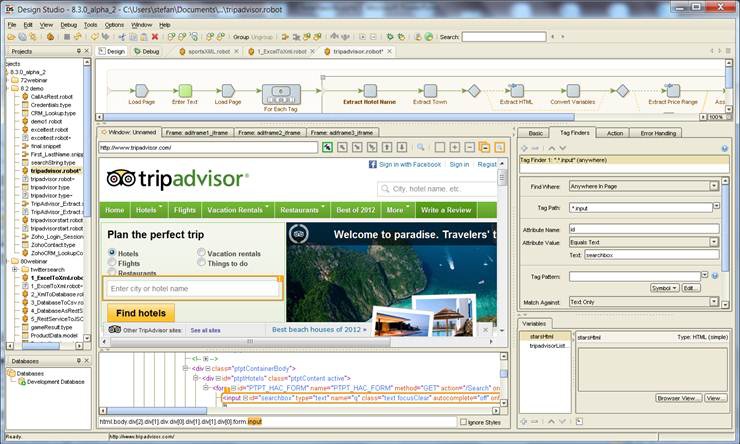Select the Load Page step at flow start
The width and height of the screenshot is (740, 444).
142,91
